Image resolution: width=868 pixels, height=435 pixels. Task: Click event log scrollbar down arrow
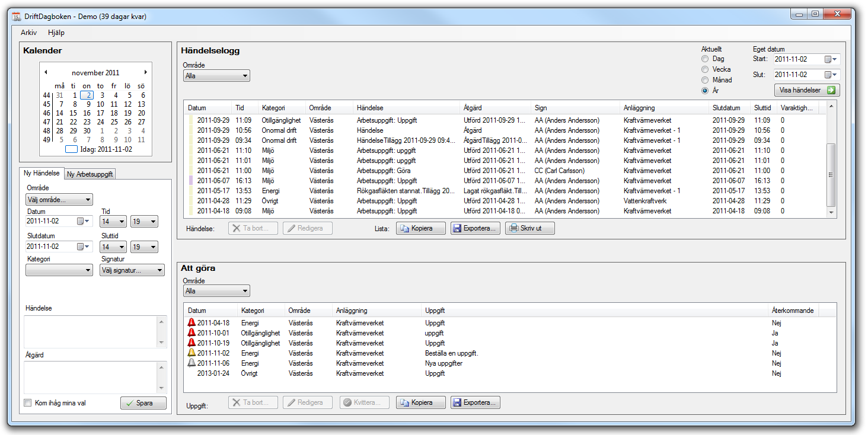click(x=831, y=213)
